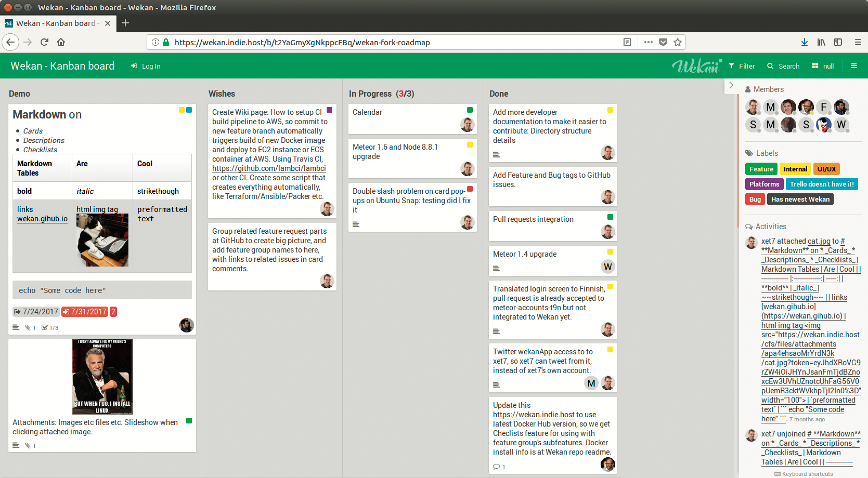The width and height of the screenshot is (868, 478).
Task: Click checklist 1/3 badge on Markdown card
Action: click(49, 327)
